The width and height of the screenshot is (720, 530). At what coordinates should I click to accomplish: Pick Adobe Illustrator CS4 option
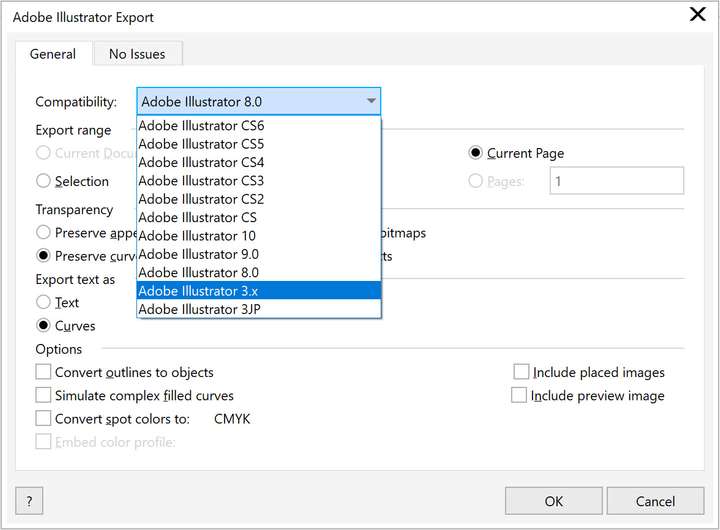pyautogui.click(x=259, y=162)
